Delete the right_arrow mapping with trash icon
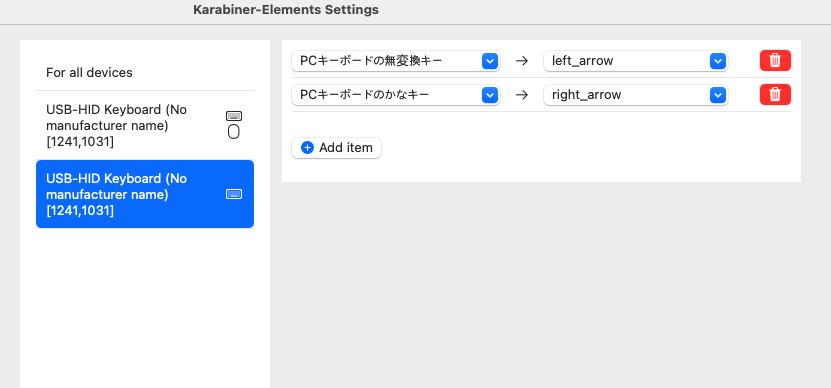This screenshot has height=388, width=831. click(x=775, y=94)
